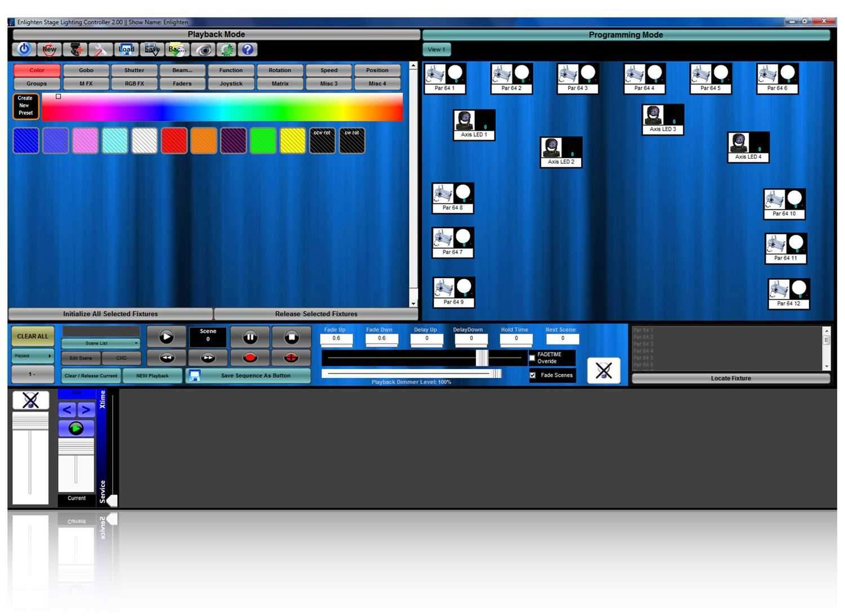Open the 1 - playback page selector
The width and height of the screenshot is (845, 616).
click(x=32, y=373)
